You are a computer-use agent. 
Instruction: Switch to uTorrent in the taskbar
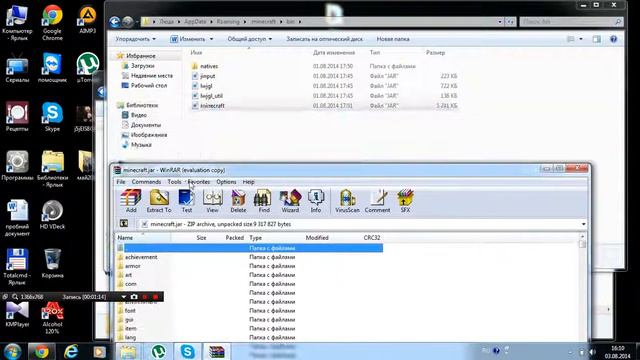158,351
